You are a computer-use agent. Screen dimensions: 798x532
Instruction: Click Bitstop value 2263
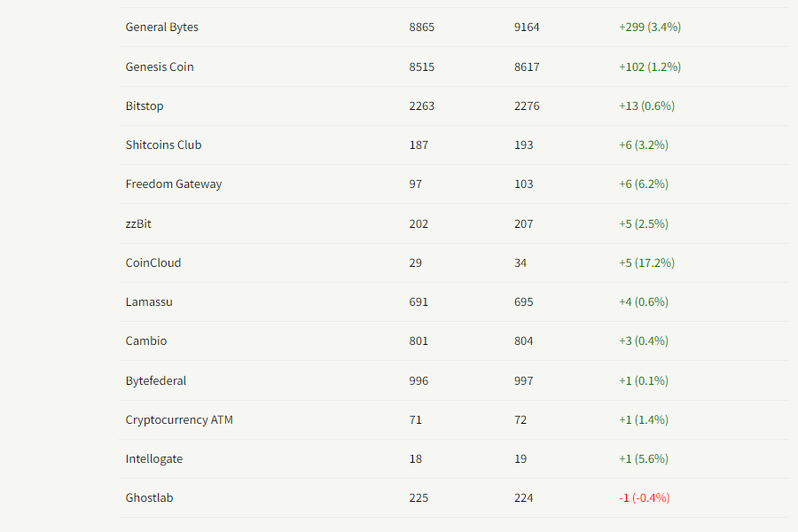[x=422, y=106]
